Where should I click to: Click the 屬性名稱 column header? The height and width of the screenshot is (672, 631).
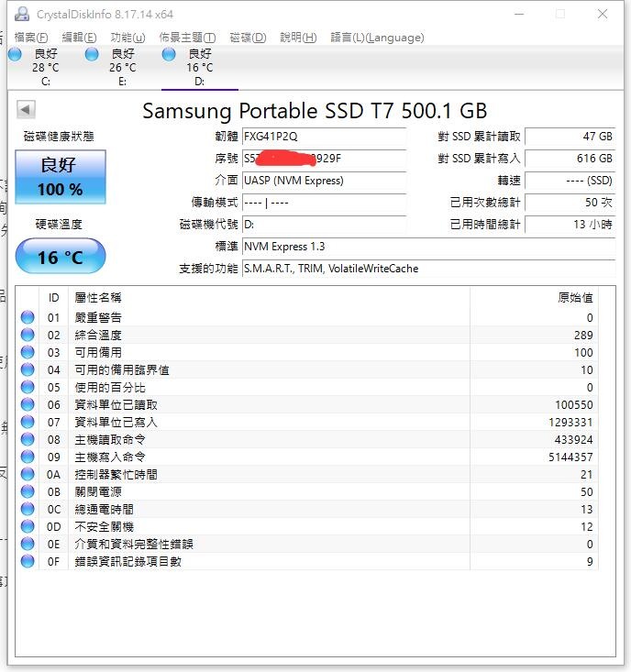pyautogui.click(x=270, y=297)
